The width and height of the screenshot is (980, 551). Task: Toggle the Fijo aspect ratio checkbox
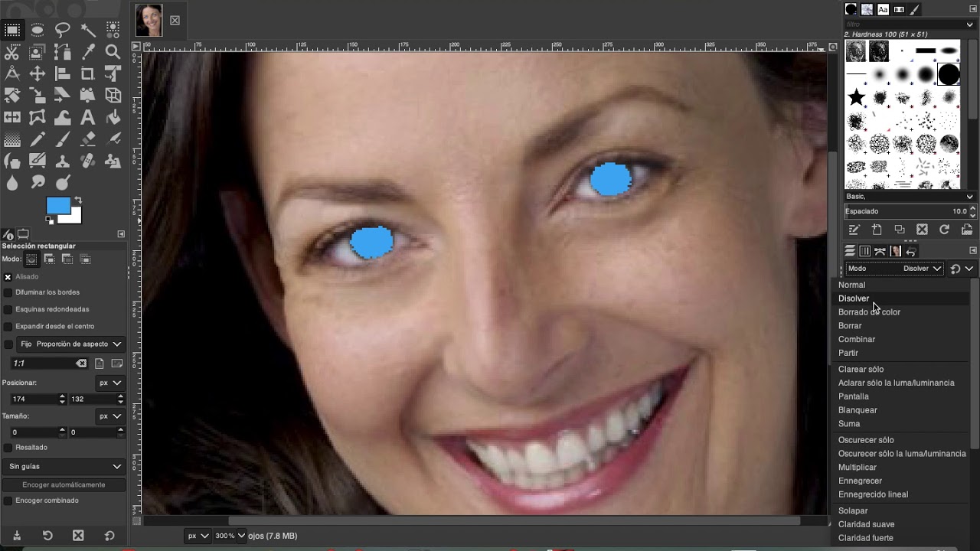(x=8, y=344)
